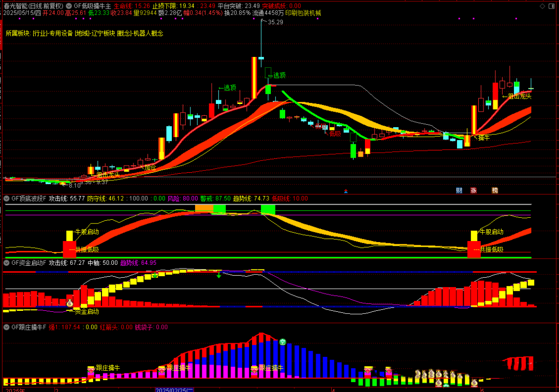Click the money bag icon labeled 资金启动
The height and width of the screenshot is (392, 559).
pyautogui.click(x=70, y=303)
